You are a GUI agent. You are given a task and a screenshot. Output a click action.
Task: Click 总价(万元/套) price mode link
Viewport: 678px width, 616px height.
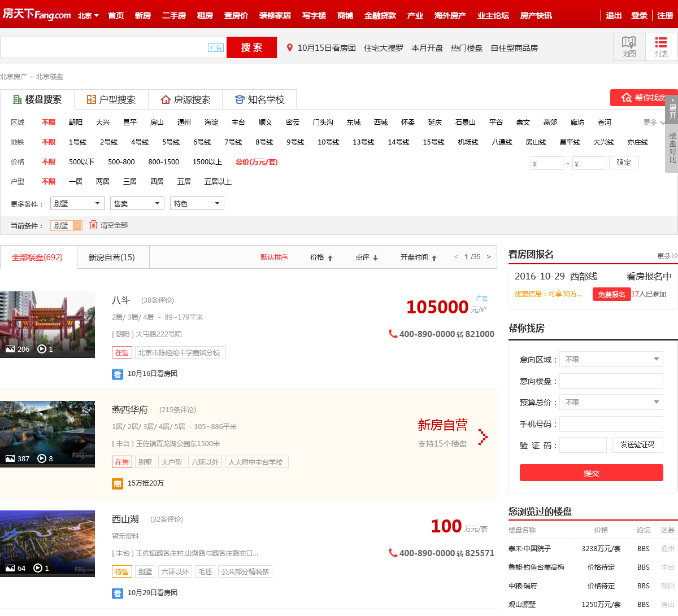[x=257, y=162]
